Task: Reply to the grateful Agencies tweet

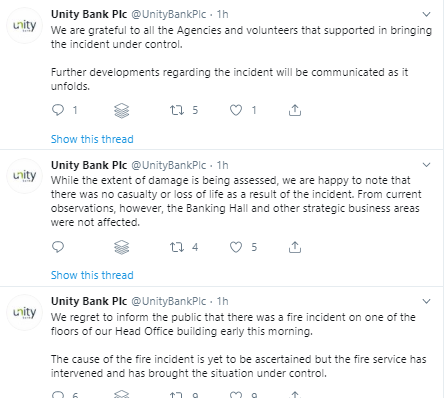Action: point(58,110)
